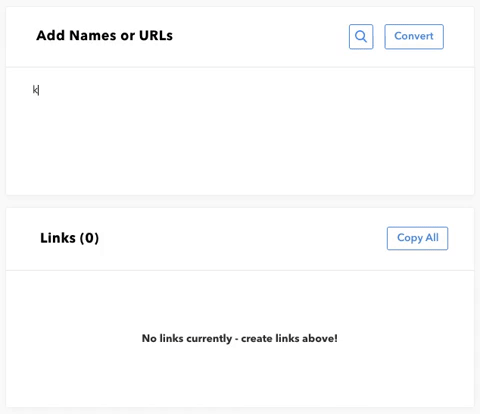
Task: Click the Copy All button
Action: point(417,238)
